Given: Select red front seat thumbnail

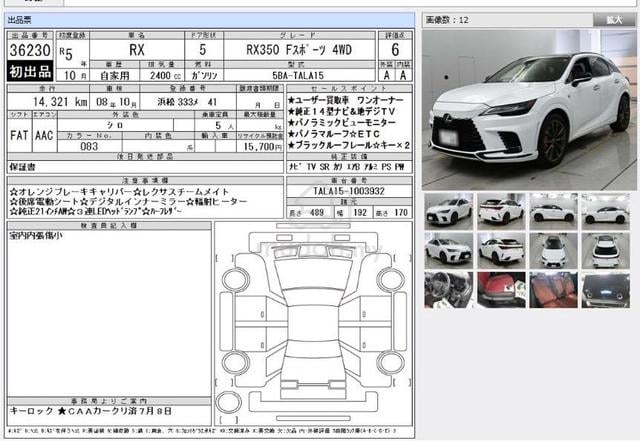Looking at the screenshot, I should point(501,290).
